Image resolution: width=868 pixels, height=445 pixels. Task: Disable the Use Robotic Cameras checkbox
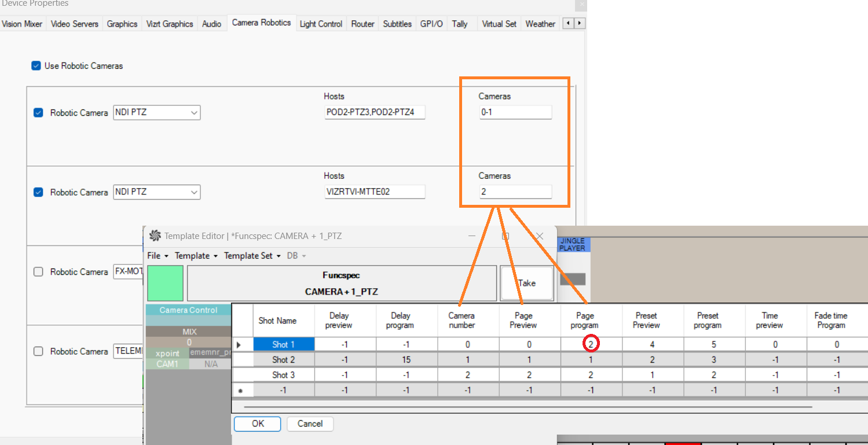coord(36,66)
